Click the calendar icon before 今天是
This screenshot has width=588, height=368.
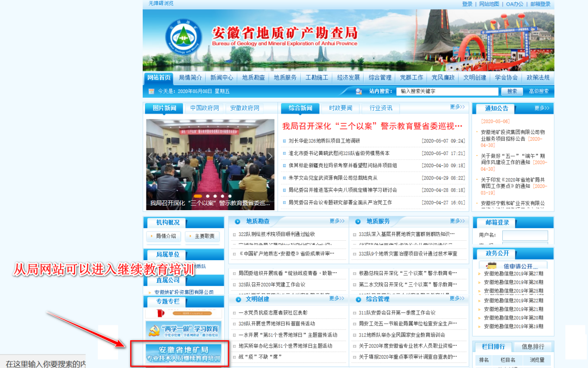(x=151, y=91)
